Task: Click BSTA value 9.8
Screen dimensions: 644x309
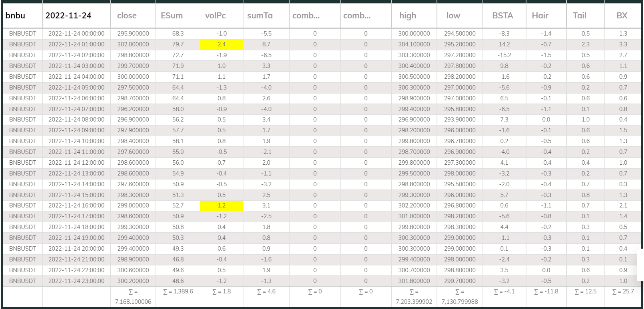Action: [x=504, y=66]
